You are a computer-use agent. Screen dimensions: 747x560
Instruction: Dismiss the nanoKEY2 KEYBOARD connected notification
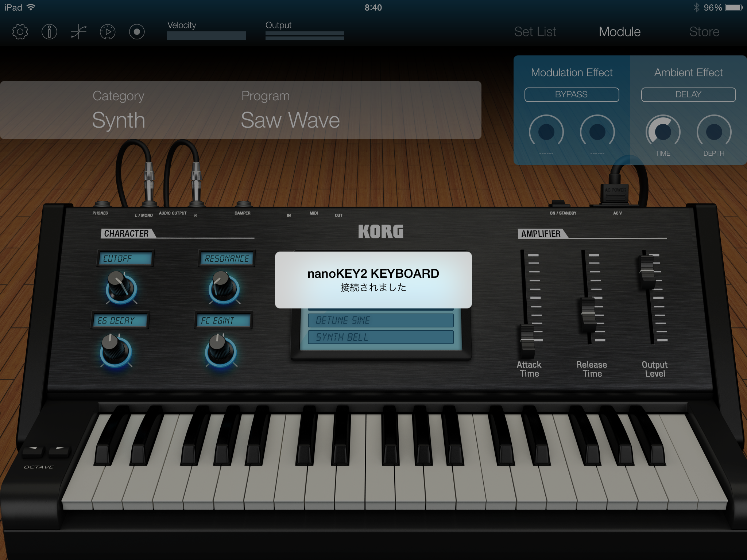pyautogui.click(x=373, y=280)
